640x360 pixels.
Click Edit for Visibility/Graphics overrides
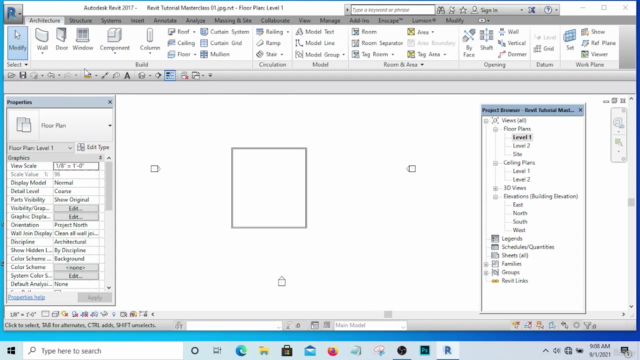click(76, 208)
